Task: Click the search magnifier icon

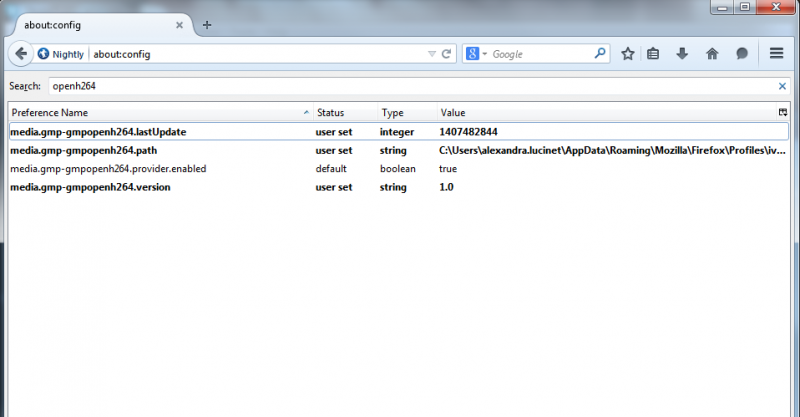Action: 600,53
